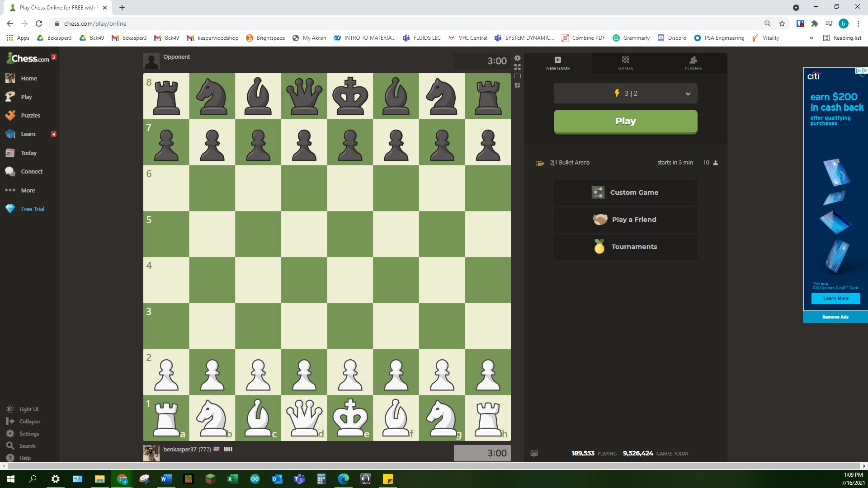Open board settings gear icon

517,58
